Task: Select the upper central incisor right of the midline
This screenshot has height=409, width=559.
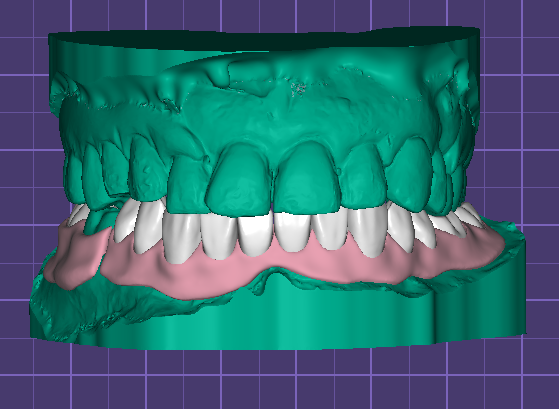Action: tap(307, 178)
